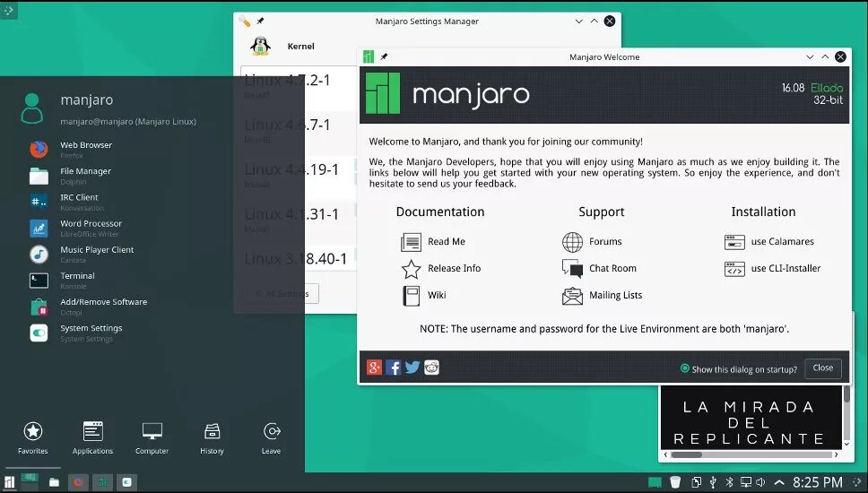Click scroll right arrow under Replicante banner
Screen dimensions: 868x493
tap(836, 454)
